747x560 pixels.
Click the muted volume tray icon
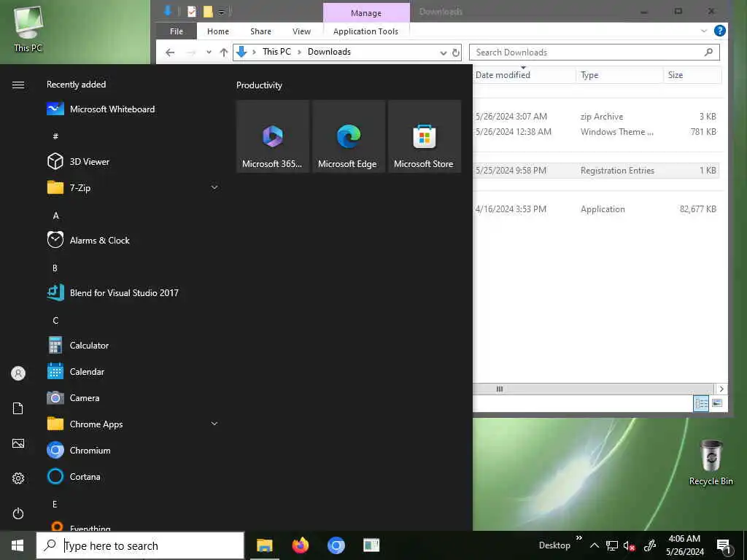(630, 545)
